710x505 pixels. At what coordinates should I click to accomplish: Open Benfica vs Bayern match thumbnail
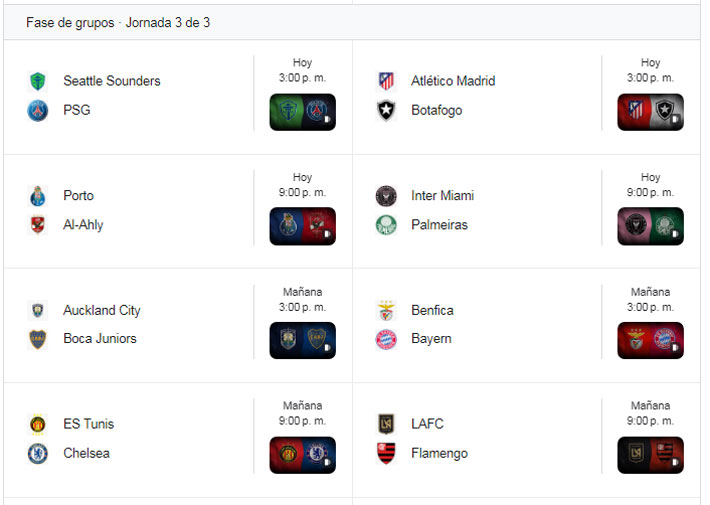(x=650, y=340)
